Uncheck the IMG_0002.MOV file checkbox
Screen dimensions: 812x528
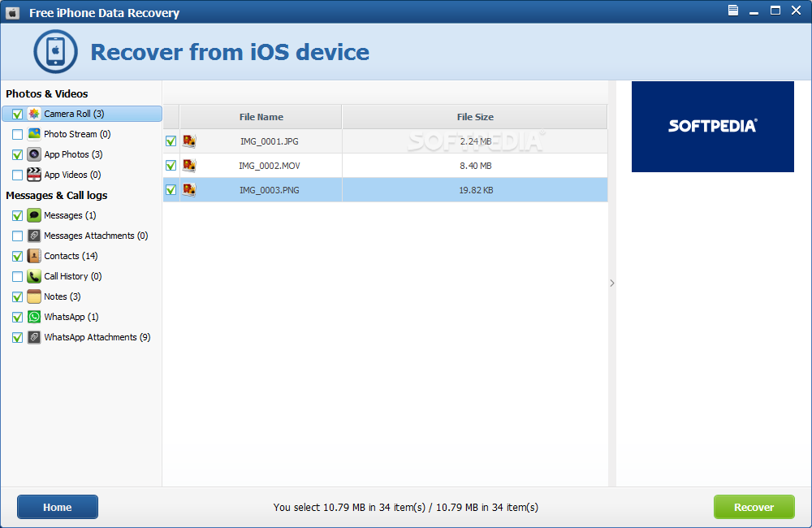171,165
